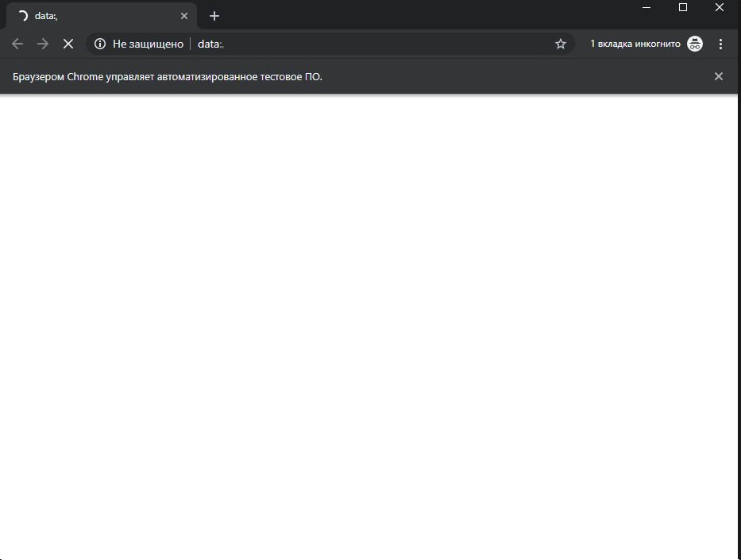Screen dimensions: 741x560
Task: Click the loading spinner on the tab
Action: click(x=22, y=16)
